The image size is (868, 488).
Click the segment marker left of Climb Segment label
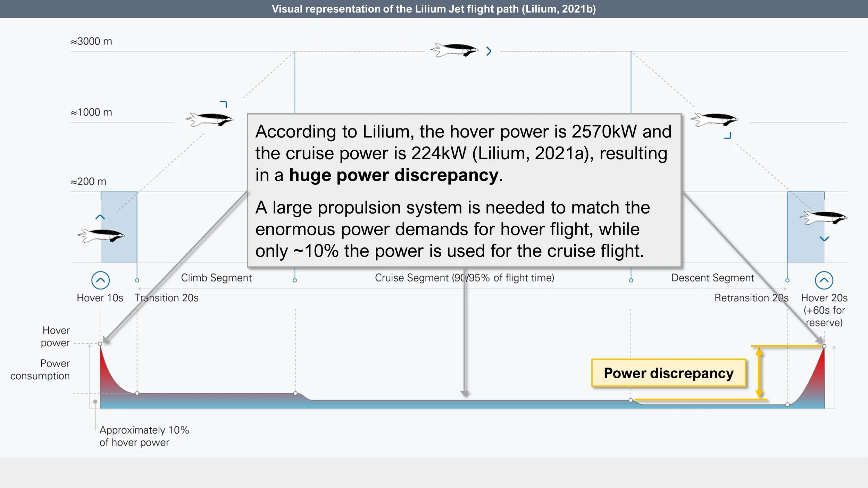[137, 280]
